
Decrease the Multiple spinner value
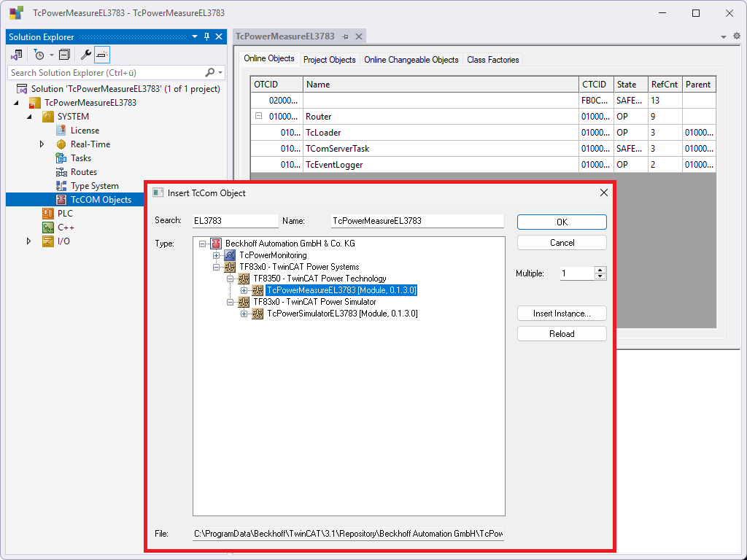tap(600, 276)
